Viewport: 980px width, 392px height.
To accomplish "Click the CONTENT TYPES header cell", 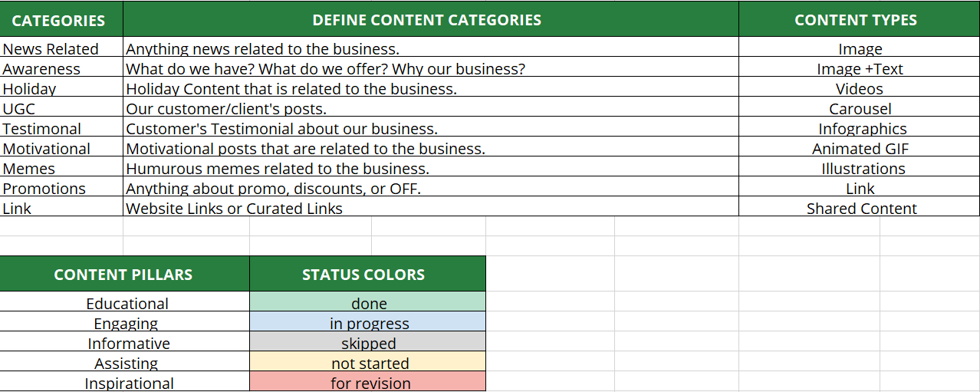I will coord(855,20).
